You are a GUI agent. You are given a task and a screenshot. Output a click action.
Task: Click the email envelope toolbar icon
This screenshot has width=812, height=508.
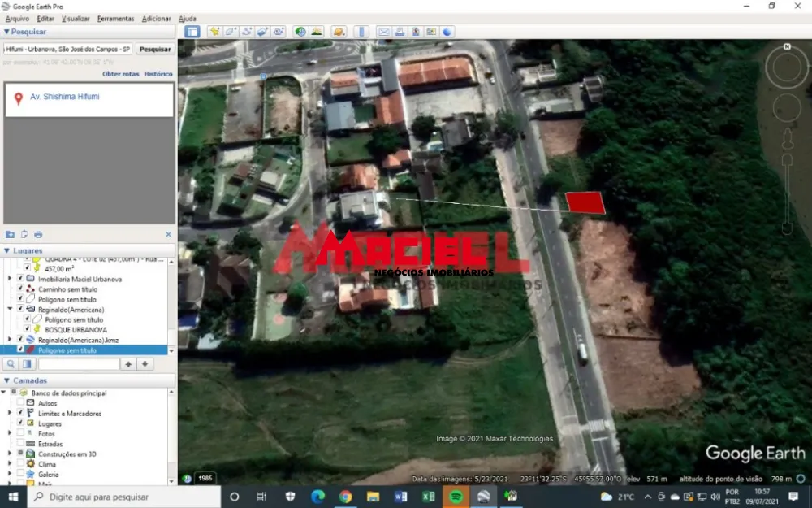[384, 32]
